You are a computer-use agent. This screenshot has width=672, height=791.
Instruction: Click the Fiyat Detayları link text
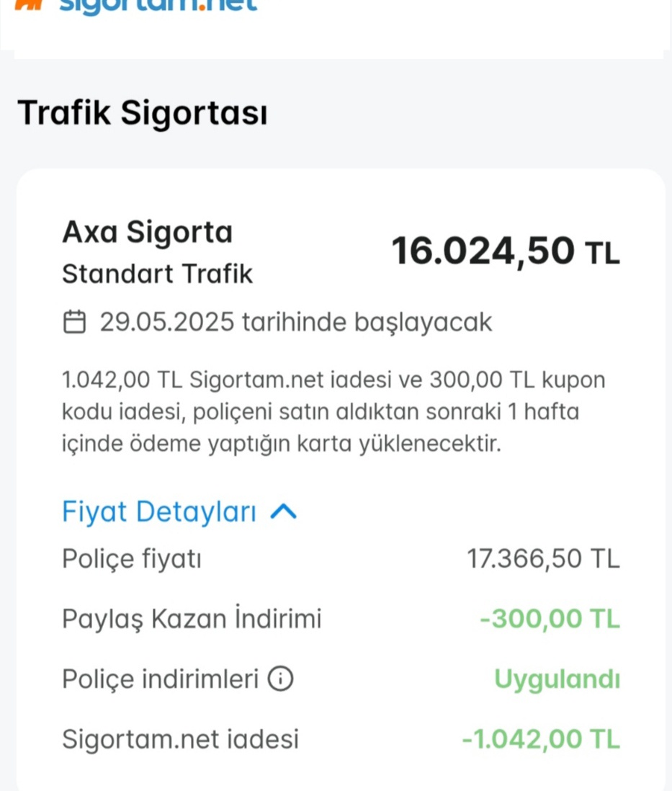(159, 512)
